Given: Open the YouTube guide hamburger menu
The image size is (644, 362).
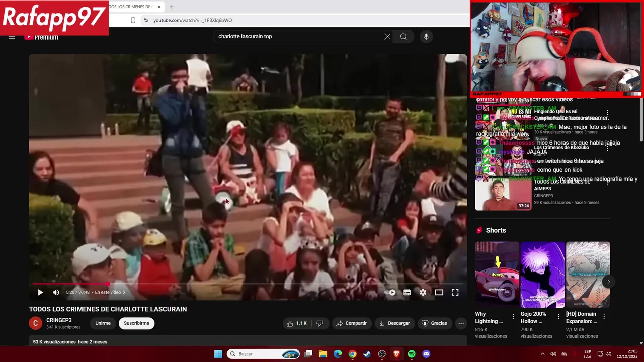Looking at the screenshot, I should [x=12, y=37].
